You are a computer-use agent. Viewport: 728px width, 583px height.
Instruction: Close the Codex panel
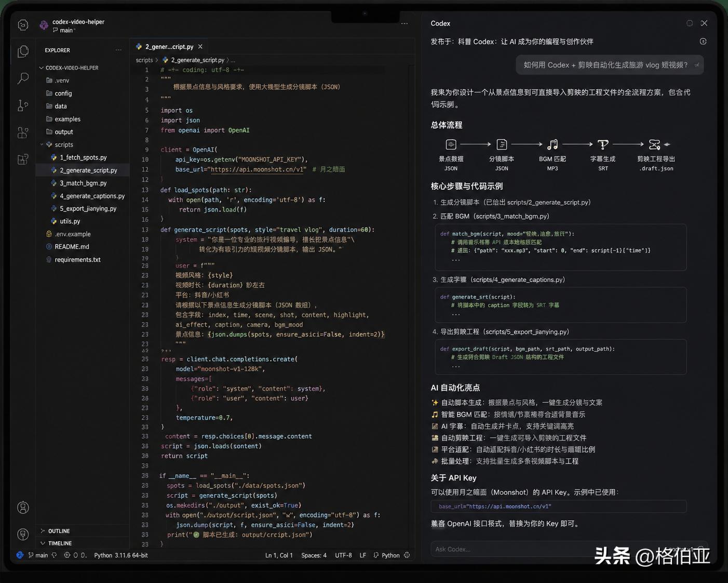pyautogui.click(x=704, y=23)
